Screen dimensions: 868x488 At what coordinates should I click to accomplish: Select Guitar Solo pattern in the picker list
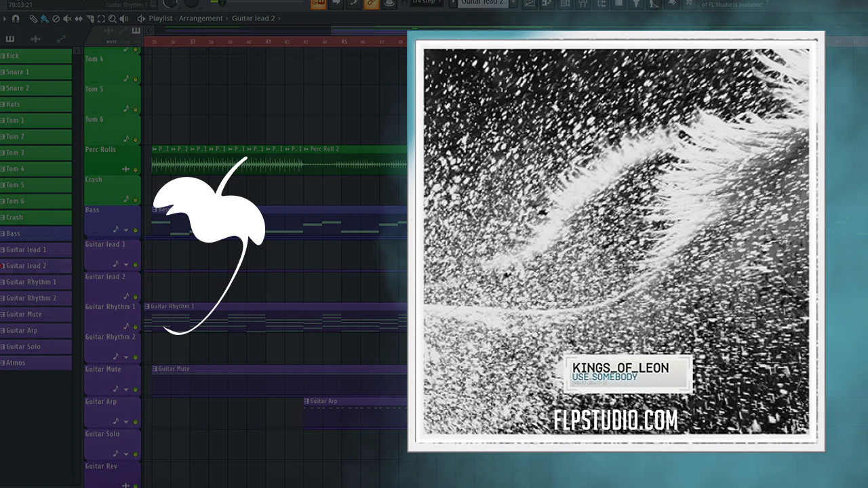coord(36,346)
